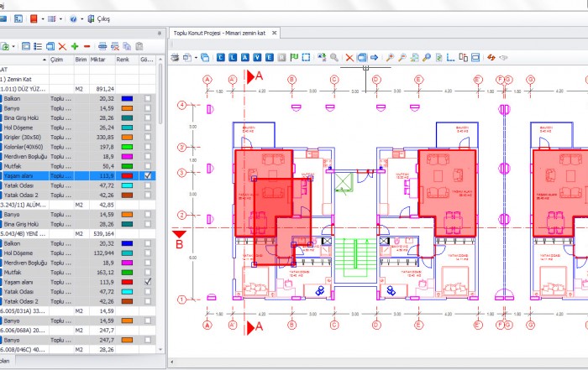Image resolution: width=588 pixels, height=370 pixels.
Task: Click the print icon in drawing toolbar
Action: pyautogui.click(x=176, y=57)
